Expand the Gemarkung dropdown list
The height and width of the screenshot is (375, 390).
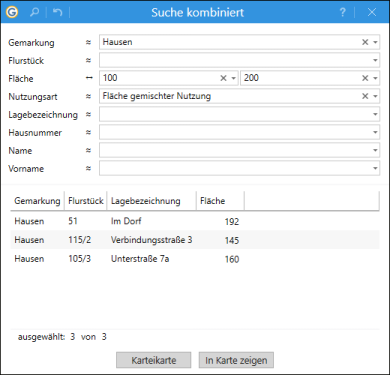pos(375,42)
